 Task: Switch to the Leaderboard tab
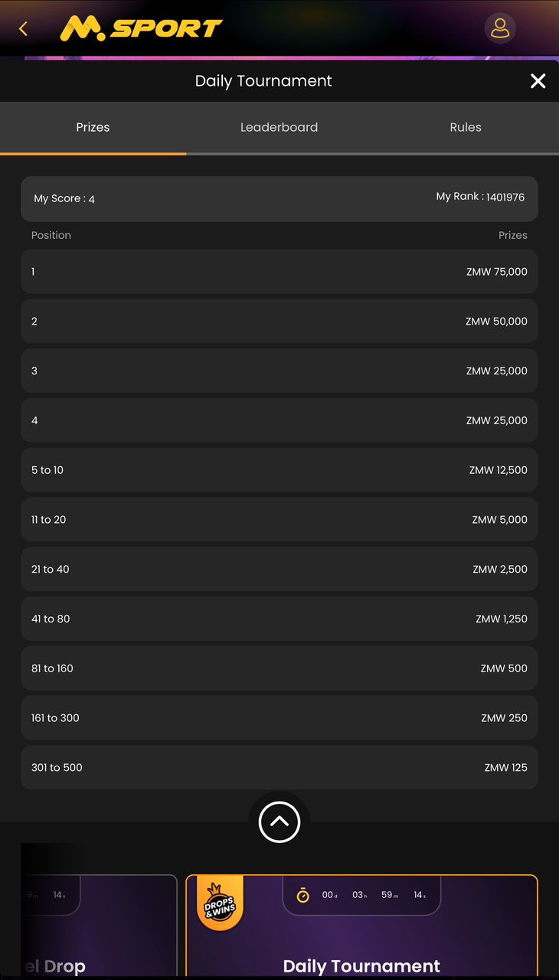click(279, 128)
